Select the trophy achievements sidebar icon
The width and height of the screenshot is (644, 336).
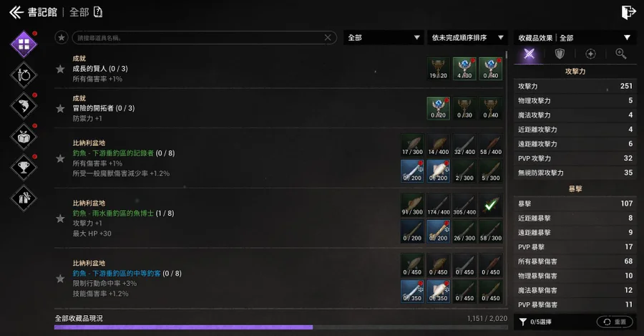click(24, 167)
